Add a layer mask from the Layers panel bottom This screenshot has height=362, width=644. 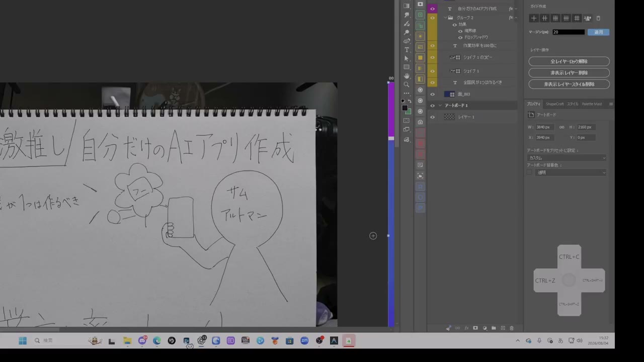click(475, 328)
